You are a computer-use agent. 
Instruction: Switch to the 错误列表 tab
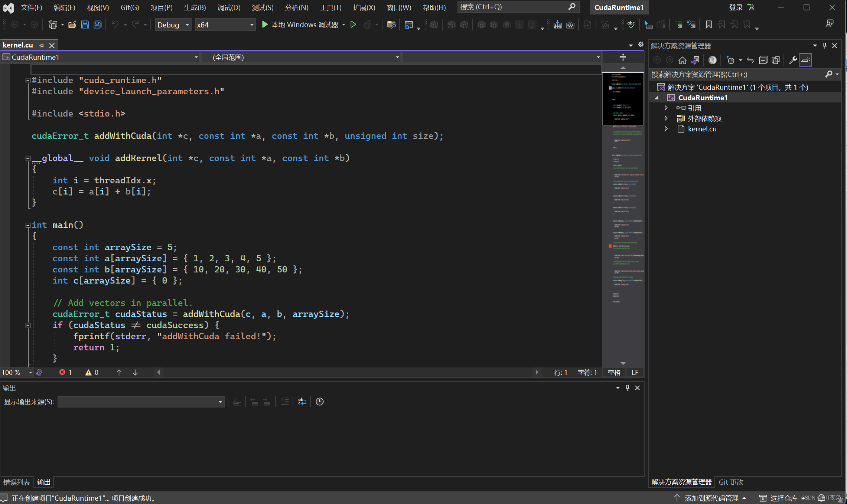(16, 482)
